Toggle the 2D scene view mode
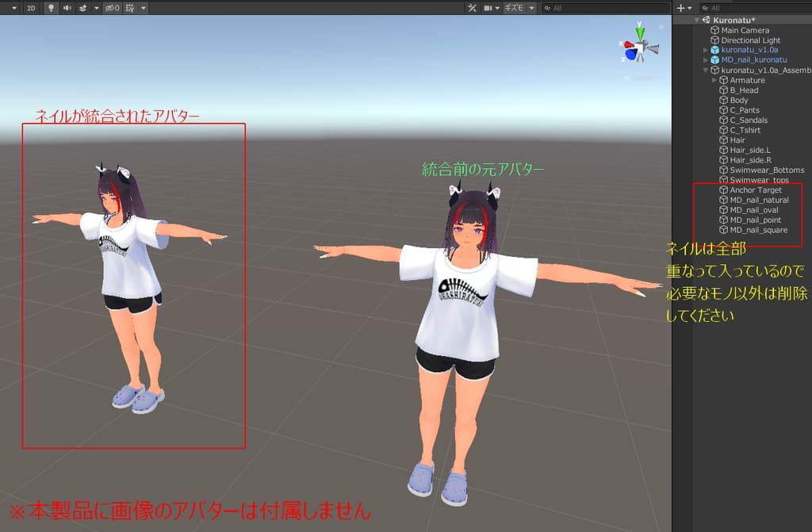The image size is (812, 532). tap(31, 8)
